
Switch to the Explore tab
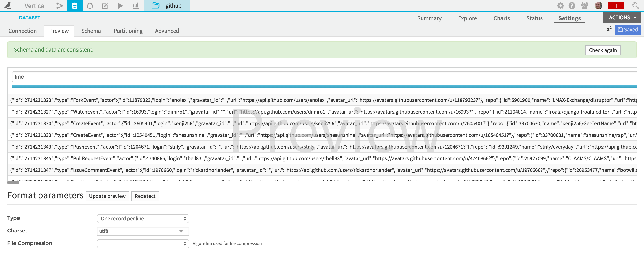tap(467, 18)
